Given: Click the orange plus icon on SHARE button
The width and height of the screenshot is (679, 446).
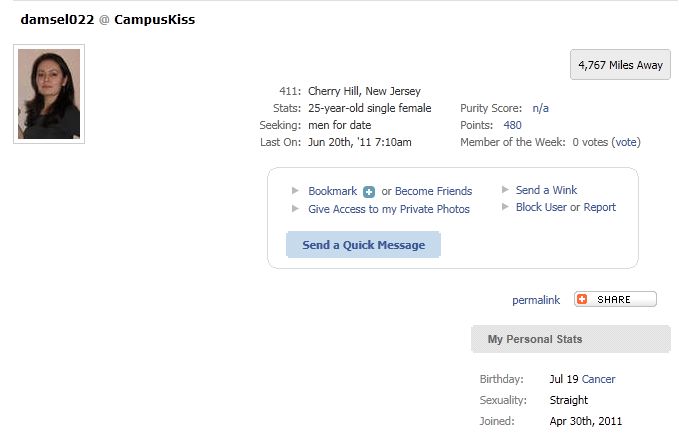Looking at the screenshot, I should click(582, 299).
